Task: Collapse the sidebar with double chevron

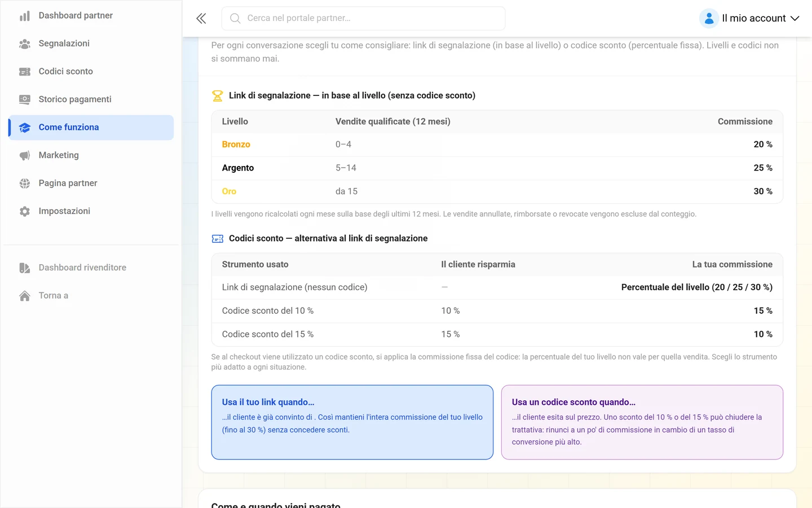Action: 201,19
